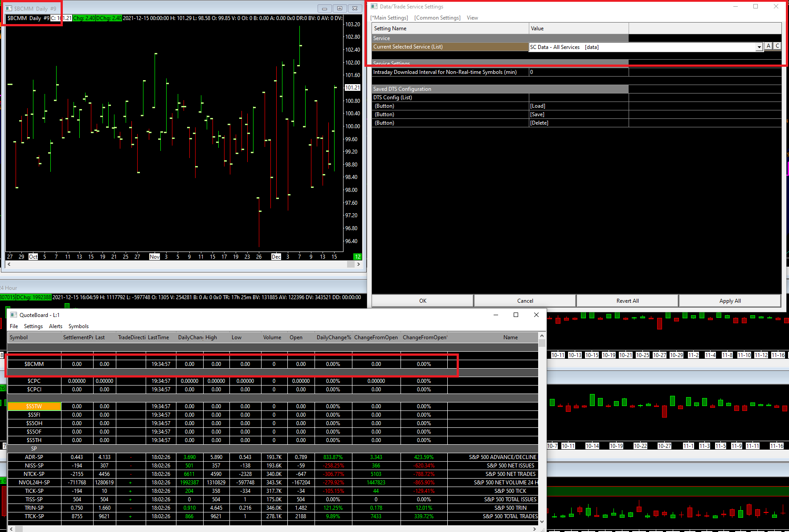
Task: Click the LastTime column header
Action: [161, 337]
